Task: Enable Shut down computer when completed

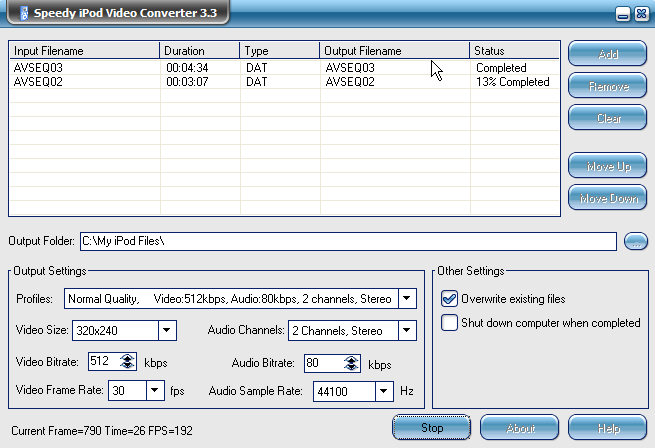Action: pyautogui.click(x=450, y=323)
